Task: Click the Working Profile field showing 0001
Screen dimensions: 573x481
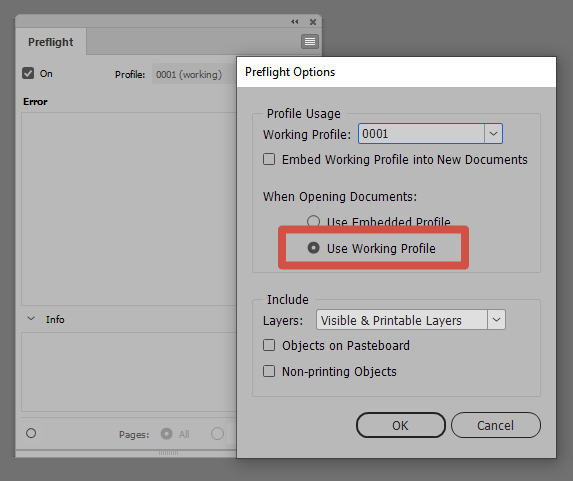Action: click(x=421, y=134)
